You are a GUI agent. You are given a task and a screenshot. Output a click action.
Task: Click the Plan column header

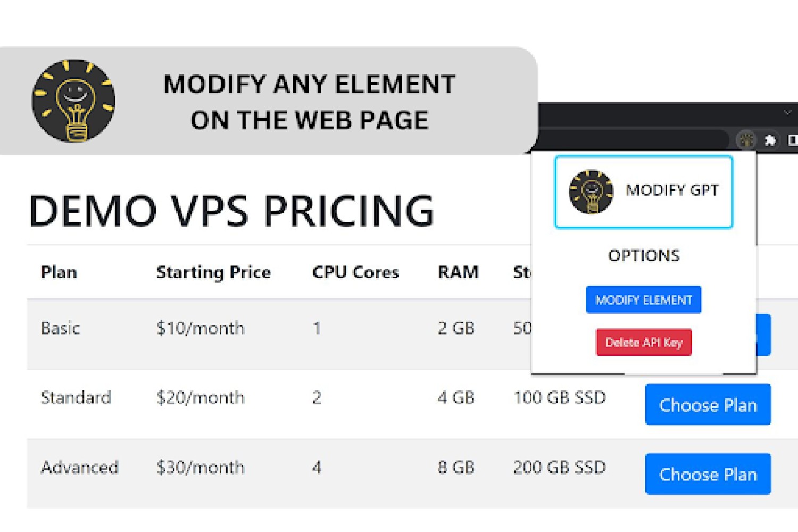coord(59,272)
